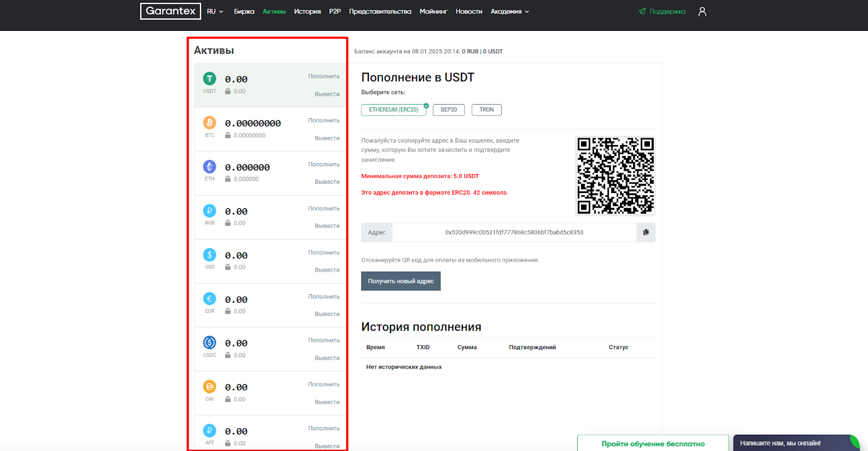Click Пополнить for BTC
This screenshot has width=868, height=451.
click(324, 120)
